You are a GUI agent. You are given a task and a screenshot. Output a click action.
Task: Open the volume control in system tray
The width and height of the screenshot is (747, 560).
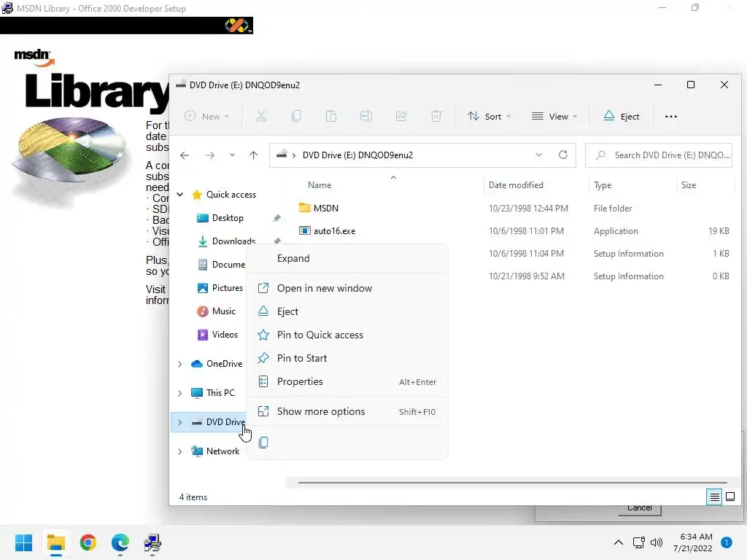[x=657, y=542]
